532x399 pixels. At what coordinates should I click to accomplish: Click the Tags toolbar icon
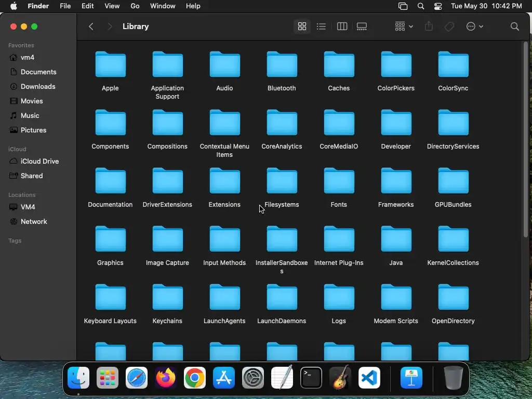click(449, 26)
